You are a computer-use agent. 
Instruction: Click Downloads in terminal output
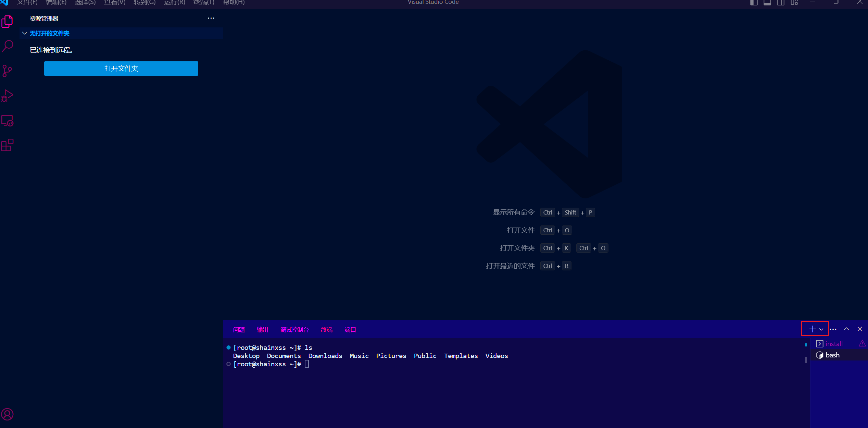click(325, 356)
